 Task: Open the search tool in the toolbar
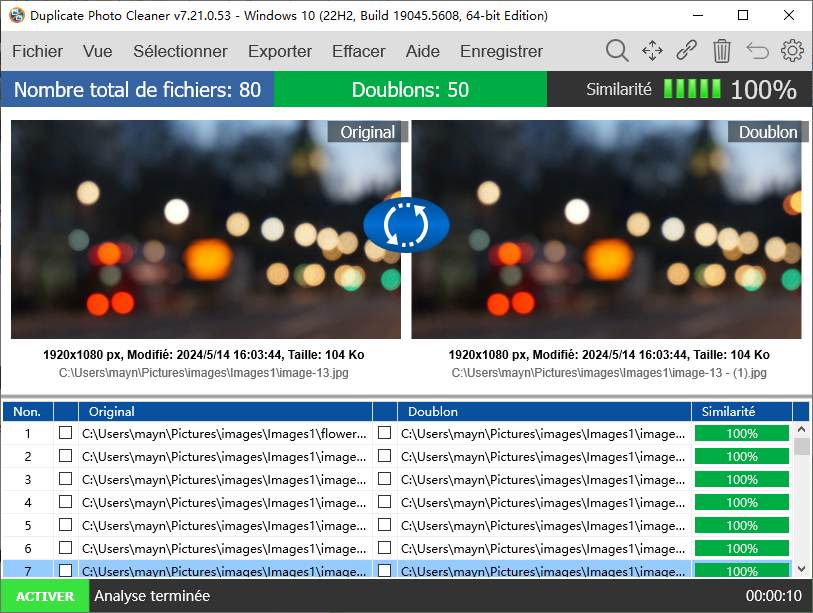click(x=617, y=51)
